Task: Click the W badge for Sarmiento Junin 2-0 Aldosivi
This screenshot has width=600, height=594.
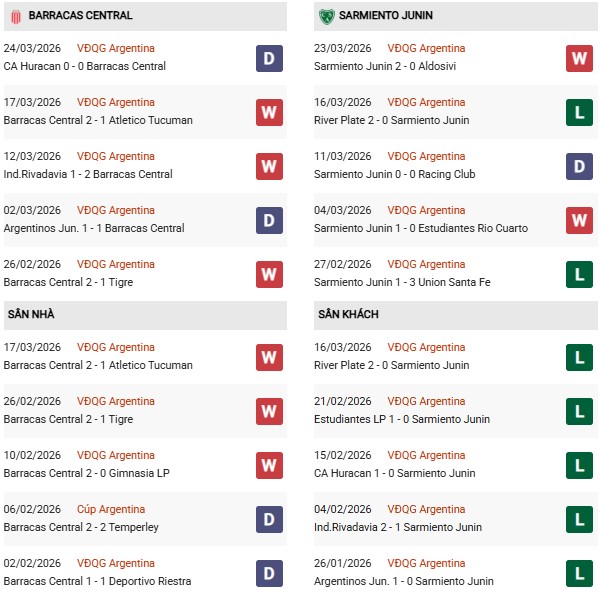Action: (580, 58)
